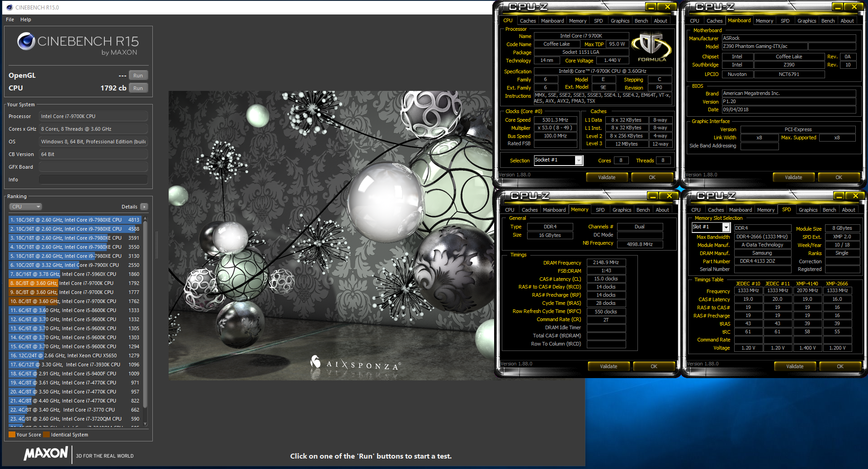Click the NB Frequency 4898.8 MHz value
This screenshot has width=868, height=469.
pyautogui.click(x=640, y=244)
